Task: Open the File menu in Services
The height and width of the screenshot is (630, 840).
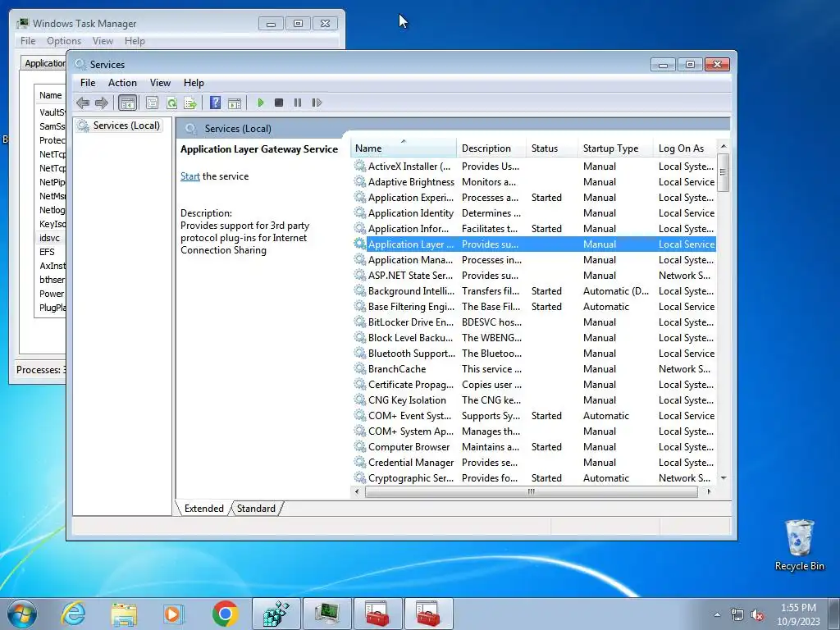Action: (x=87, y=83)
